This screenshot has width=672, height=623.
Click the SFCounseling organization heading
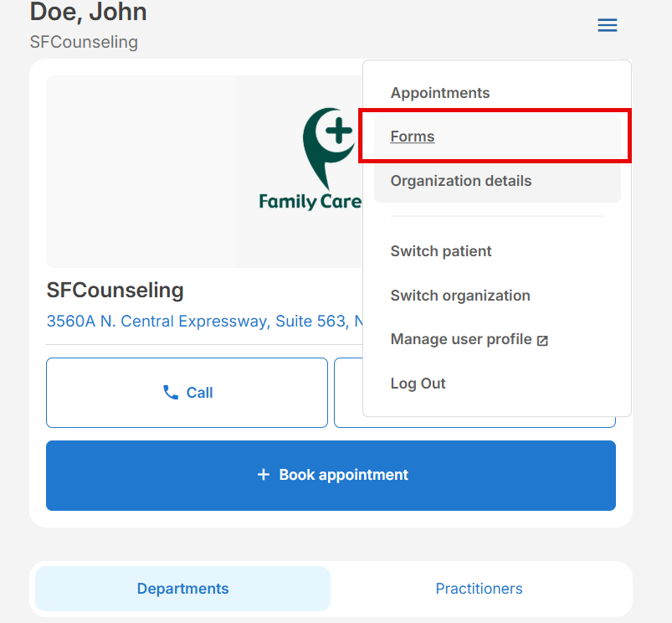pyautogui.click(x=115, y=291)
